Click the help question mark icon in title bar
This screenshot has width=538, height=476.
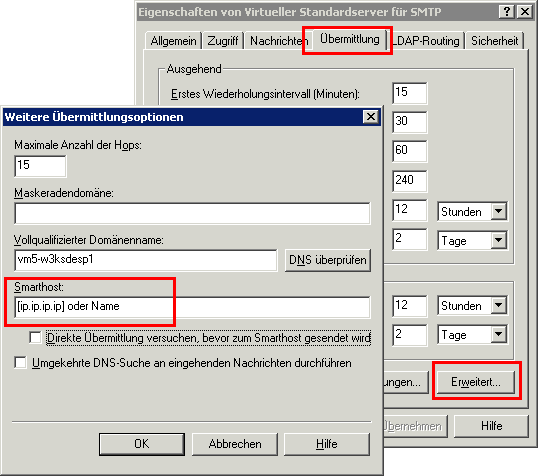[507, 12]
